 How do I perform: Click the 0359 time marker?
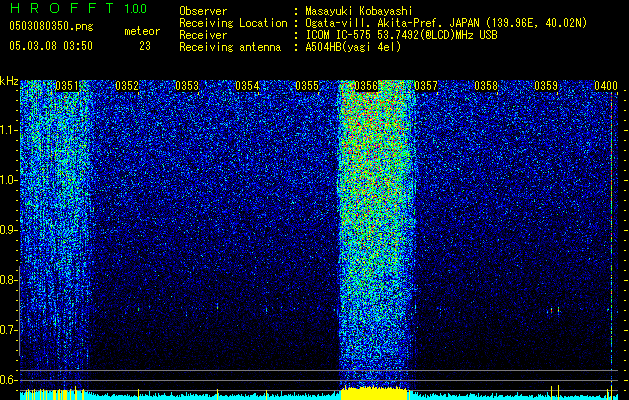(x=546, y=86)
